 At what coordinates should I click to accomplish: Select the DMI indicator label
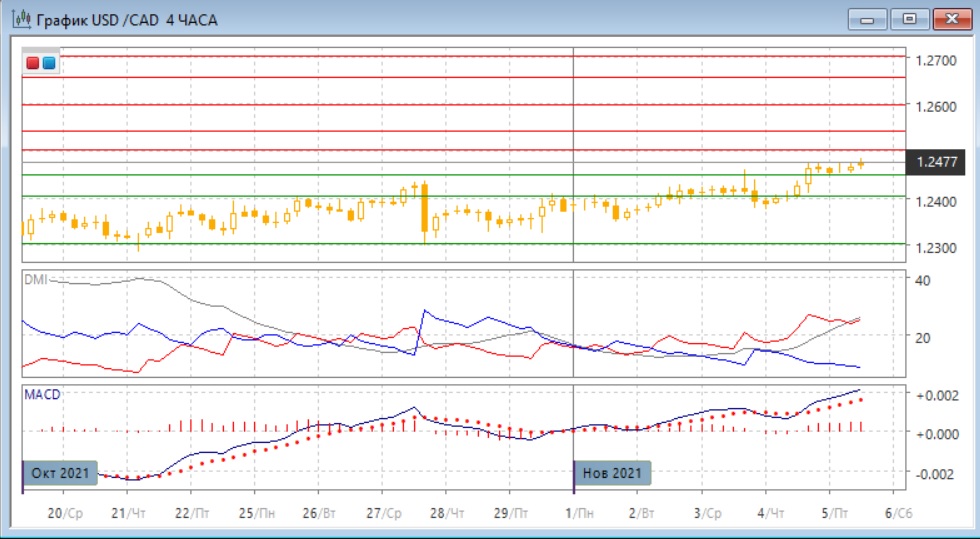(35, 279)
